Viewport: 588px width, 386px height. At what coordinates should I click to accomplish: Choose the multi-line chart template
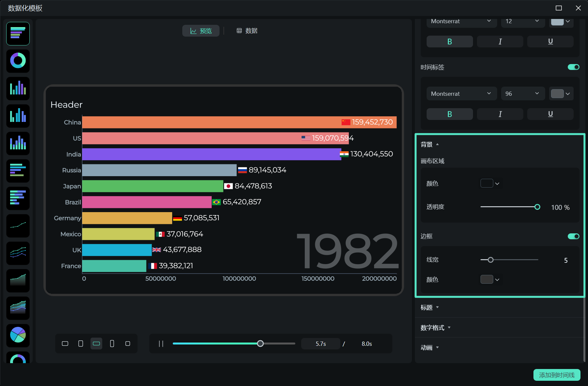click(x=18, y=253)
